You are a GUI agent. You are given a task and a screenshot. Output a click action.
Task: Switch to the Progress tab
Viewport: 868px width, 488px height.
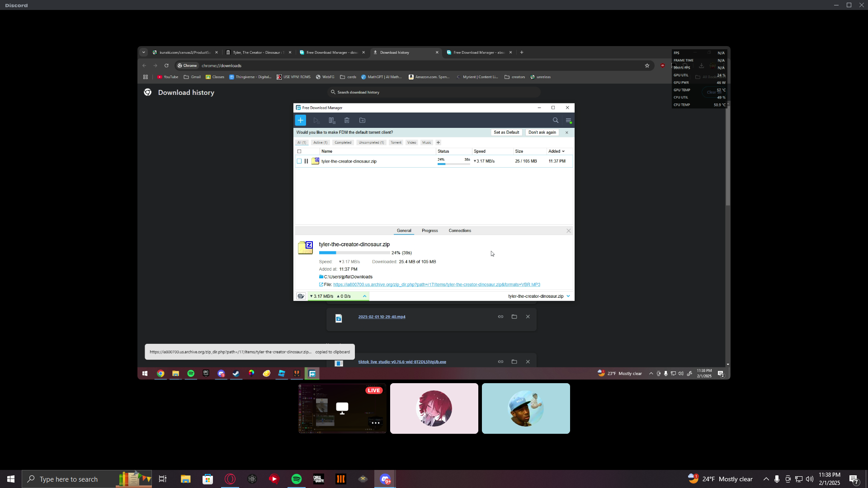[429, 230]
